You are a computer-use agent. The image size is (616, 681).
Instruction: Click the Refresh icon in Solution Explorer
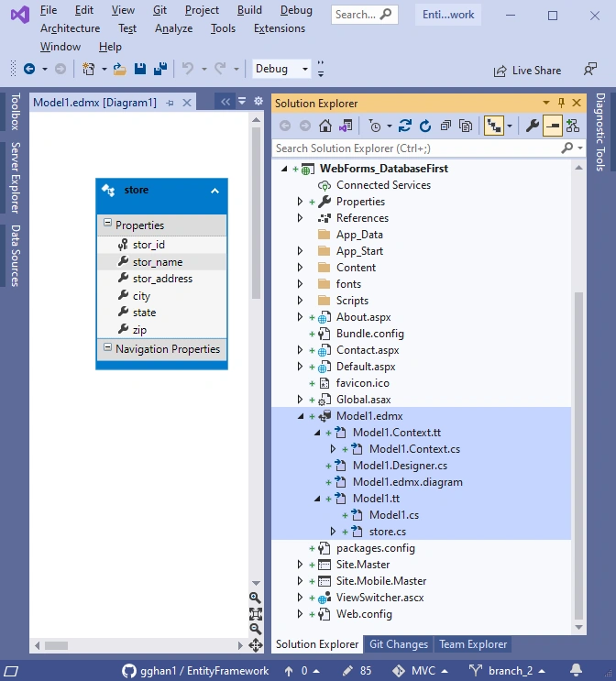[x=425, y=126]
